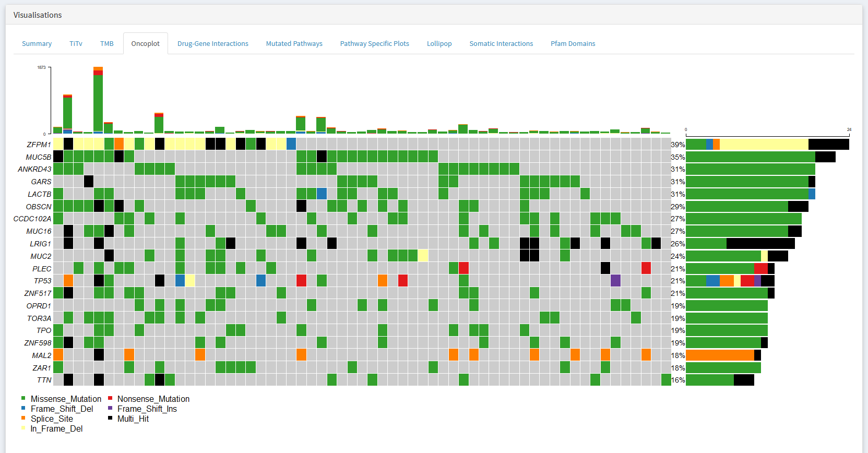868x453 pixels.
Task: Click the ZFPM1 gene label
Action: pyautogui.click(x=39, y=145)
